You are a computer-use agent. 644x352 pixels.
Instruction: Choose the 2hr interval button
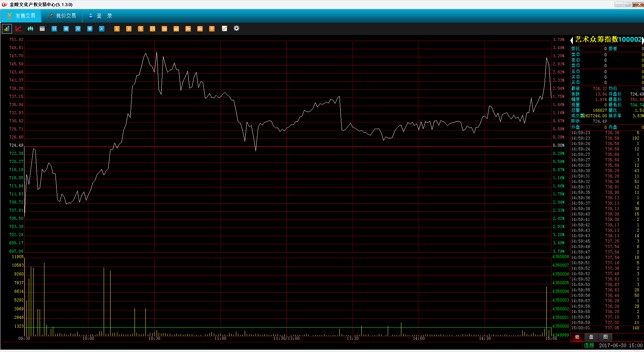(188, 29)
